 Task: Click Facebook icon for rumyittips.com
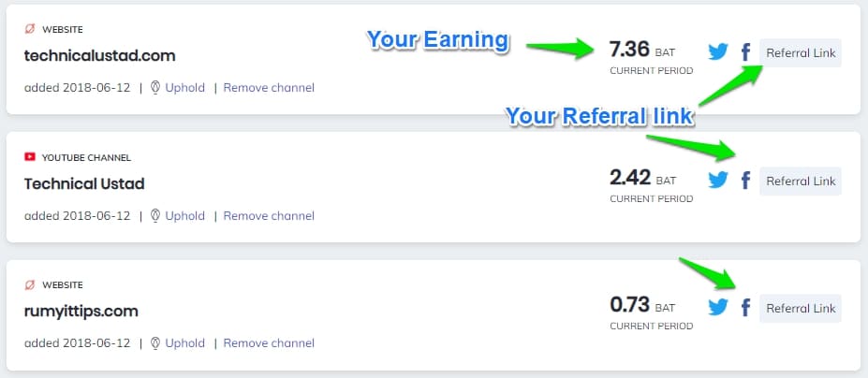pos(745,308)
